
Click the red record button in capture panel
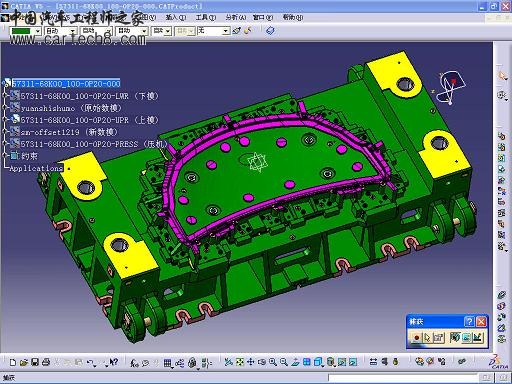[x=416, y=338]
